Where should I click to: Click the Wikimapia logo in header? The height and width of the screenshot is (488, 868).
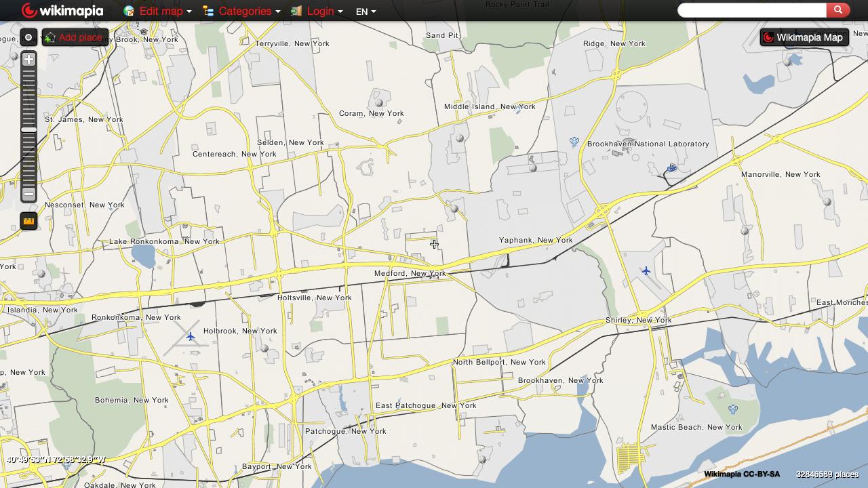(62, 11)
